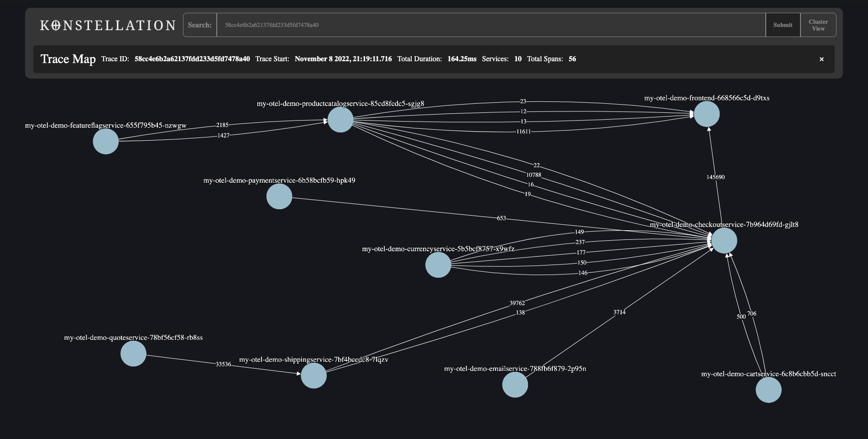
Task: Click the currencyservice pod name label
Action: [438, 249]
